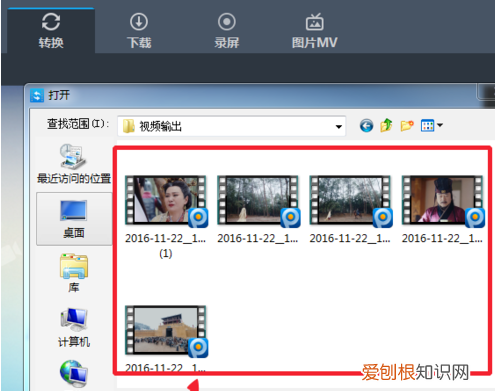Go up one folder level
This screenshot has height=391, width=495.
tap(386, 125)
